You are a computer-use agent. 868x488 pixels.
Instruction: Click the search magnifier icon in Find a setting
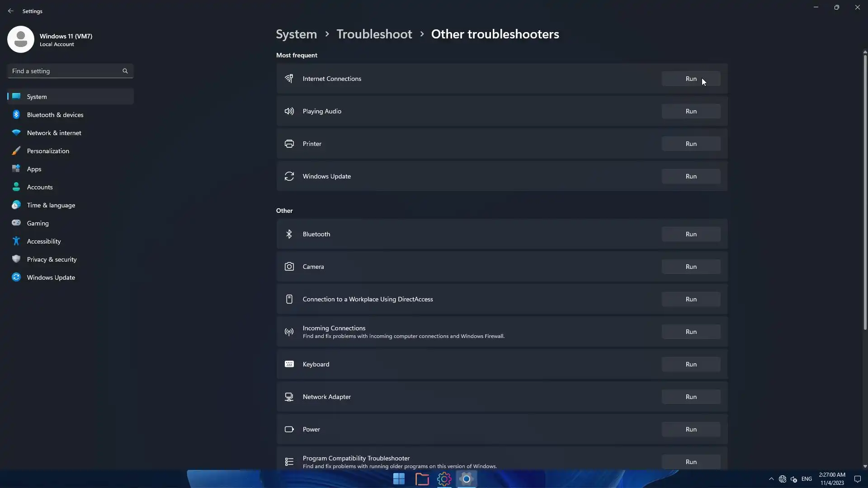[x=125, y=71]
